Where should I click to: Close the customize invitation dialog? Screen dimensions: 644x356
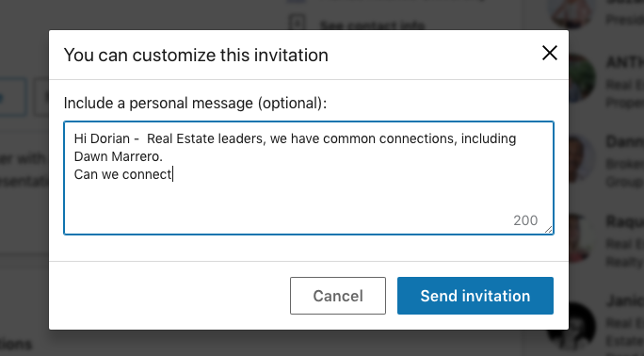click(550, 53)
